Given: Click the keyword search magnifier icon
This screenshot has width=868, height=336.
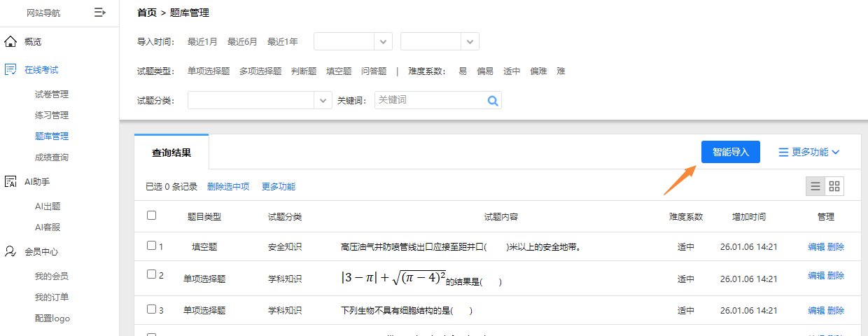Looking at the screenshot, I should (x=493, y=100).
